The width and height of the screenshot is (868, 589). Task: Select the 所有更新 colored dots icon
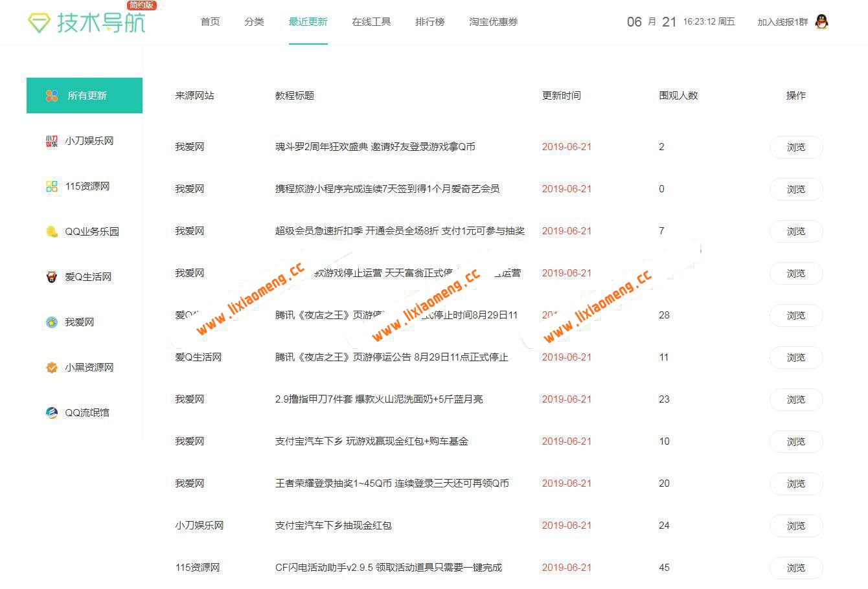[x=52, y=95]
